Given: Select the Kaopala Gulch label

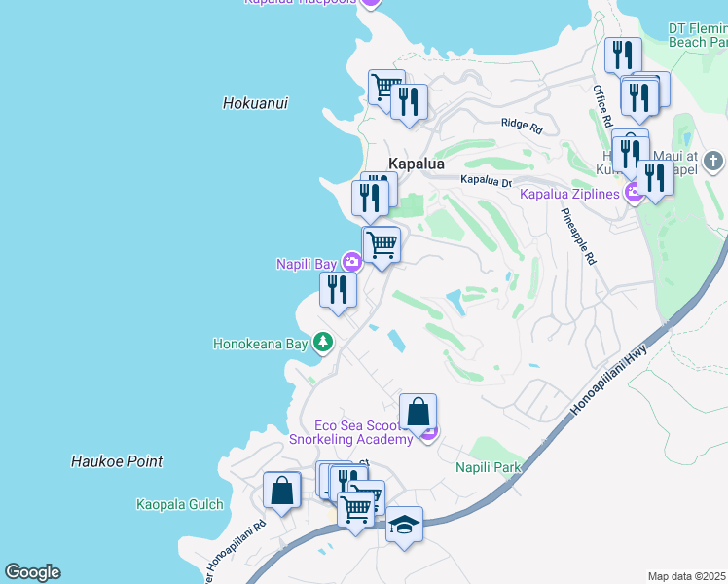Looking at the screenshot, I should point(180,504).
